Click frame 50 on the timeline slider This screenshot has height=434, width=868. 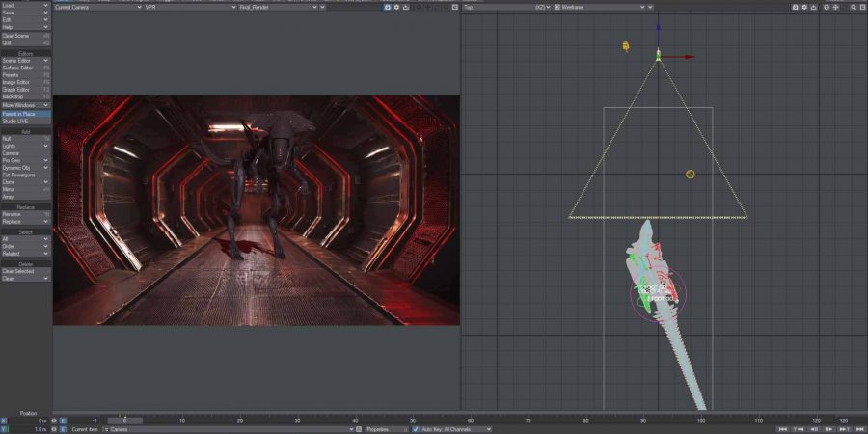click(413, 421)
